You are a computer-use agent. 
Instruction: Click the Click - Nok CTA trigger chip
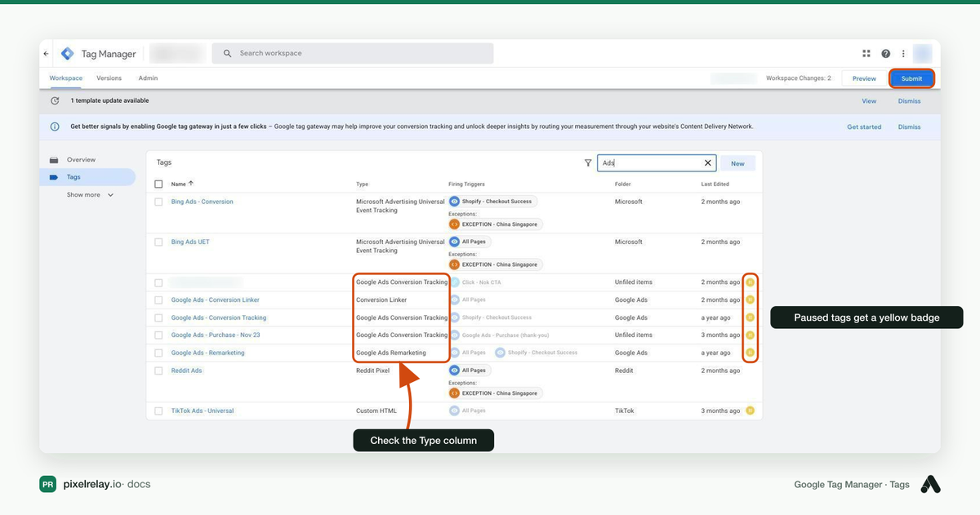476,282
